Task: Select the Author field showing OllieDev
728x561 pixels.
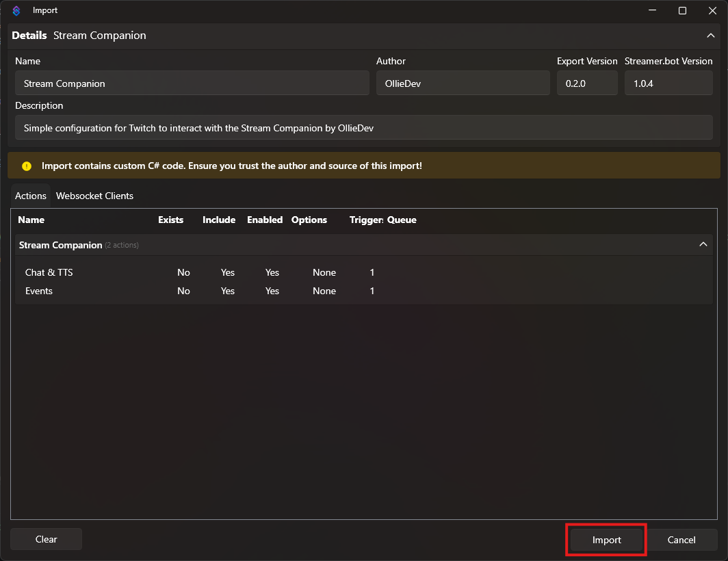Action: (x=463, y=83)
